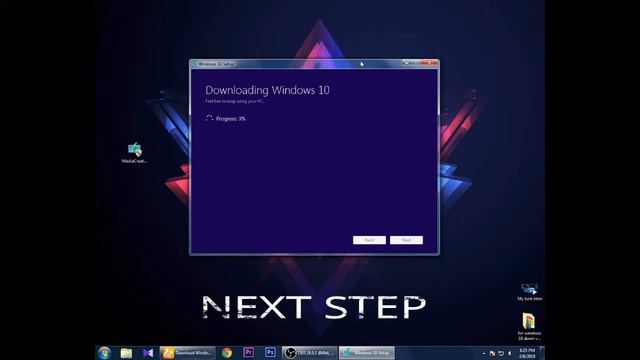Open the Windows Start orb
Image resolution: width=640 pixels, height=360 pixels.
click(x=104, y=353)
